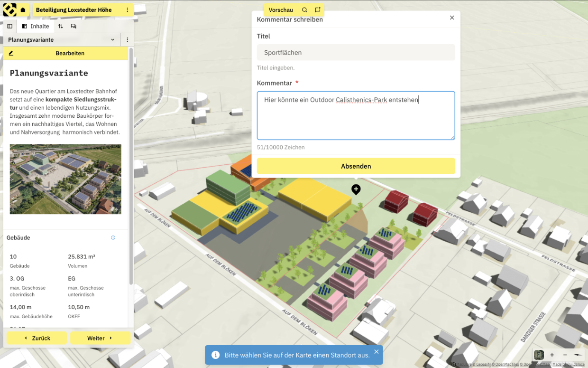Expand the Planungsvariante dropdown
The image size is (588, 368).
62,40
